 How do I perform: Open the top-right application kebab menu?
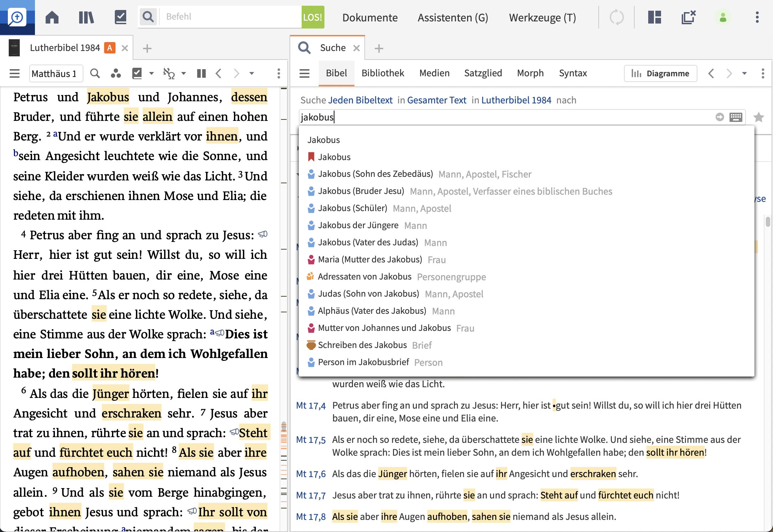[757, 17]
